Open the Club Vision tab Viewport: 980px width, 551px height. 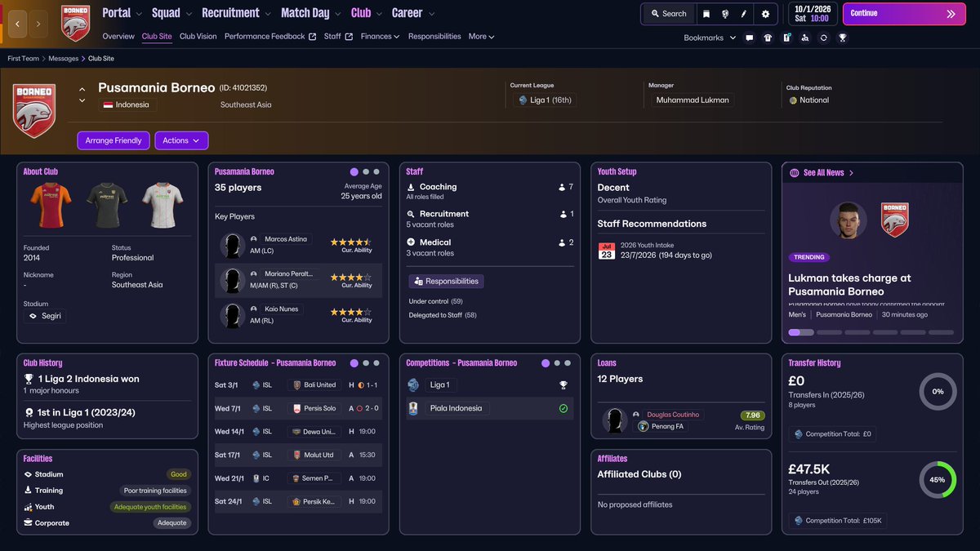point(198,37)
